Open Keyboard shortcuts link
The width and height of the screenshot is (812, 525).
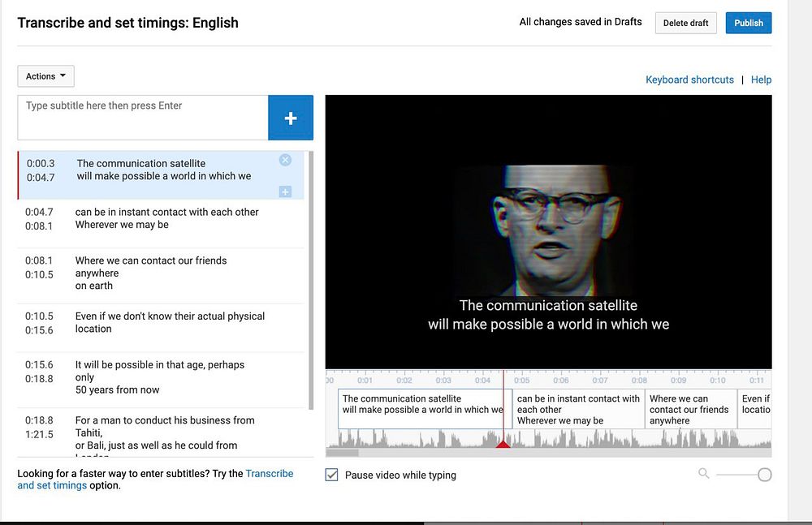tap(689, 80)
